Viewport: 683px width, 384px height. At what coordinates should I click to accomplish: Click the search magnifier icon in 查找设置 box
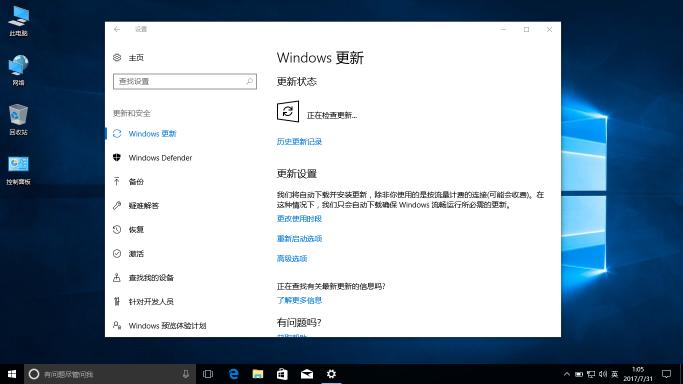[250, 81]
